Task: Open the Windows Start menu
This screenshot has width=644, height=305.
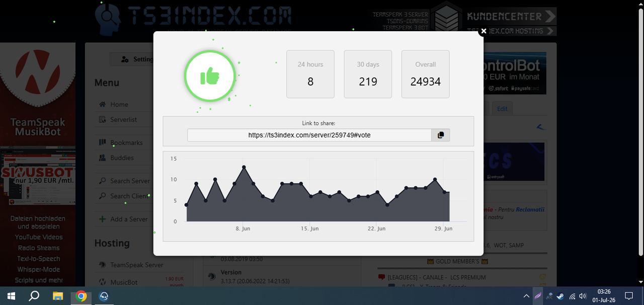Action: pyautogui.click(x=11, y=296)
